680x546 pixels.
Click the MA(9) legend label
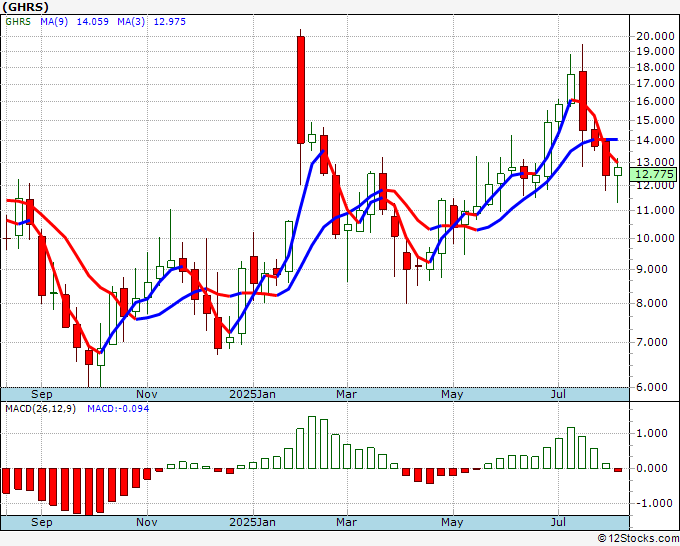point(54,22)
